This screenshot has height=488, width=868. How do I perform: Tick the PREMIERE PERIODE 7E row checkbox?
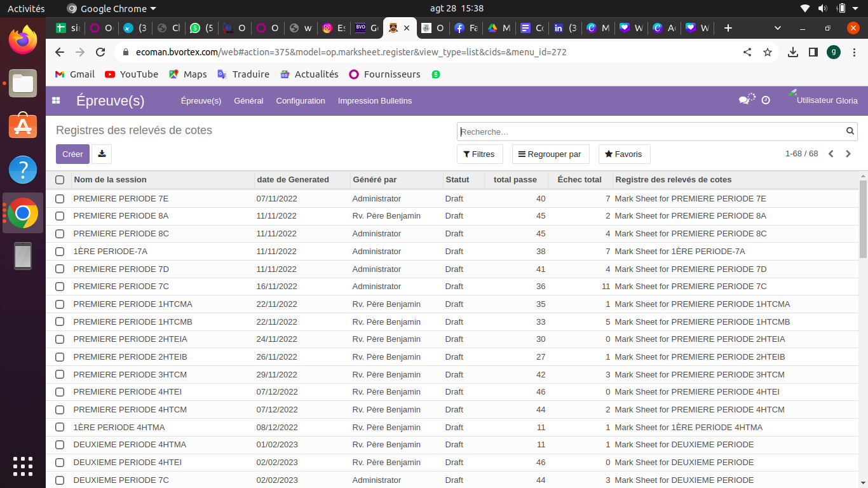tap(60, 199)
